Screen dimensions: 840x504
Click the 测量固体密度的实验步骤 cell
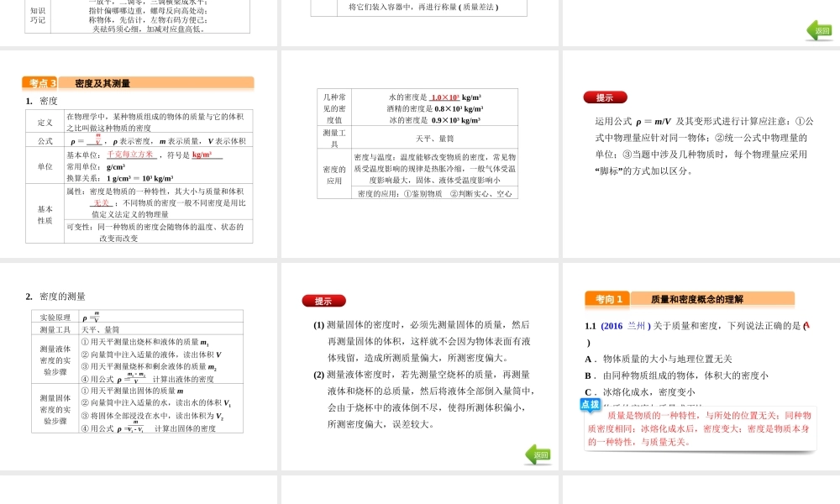point(55,409)
